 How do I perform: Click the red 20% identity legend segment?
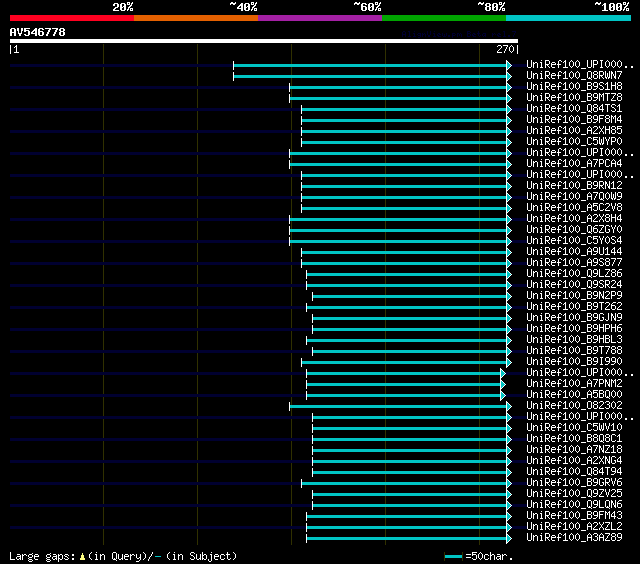72,18
